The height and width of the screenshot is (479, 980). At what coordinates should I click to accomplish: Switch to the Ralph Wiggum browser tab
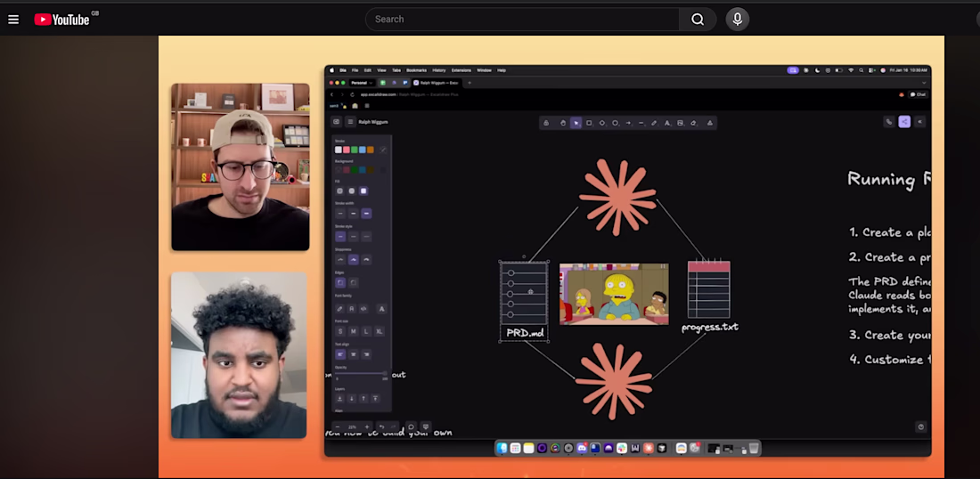pos(437,83)
